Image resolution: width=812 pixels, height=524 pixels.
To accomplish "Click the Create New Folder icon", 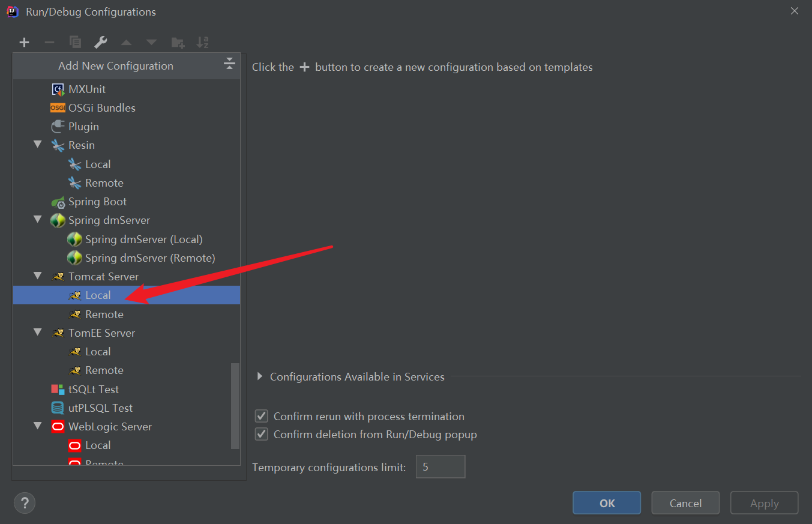I will point(178,43).
